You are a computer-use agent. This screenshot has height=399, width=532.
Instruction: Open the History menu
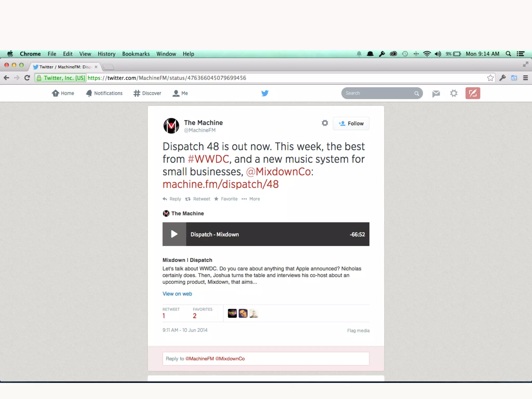(x=107, y=54)
